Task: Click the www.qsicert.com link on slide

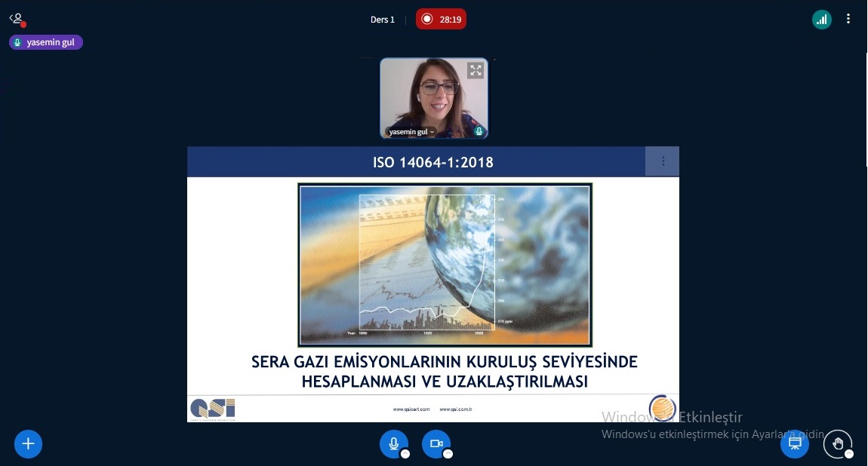Action: coord(411,409)
